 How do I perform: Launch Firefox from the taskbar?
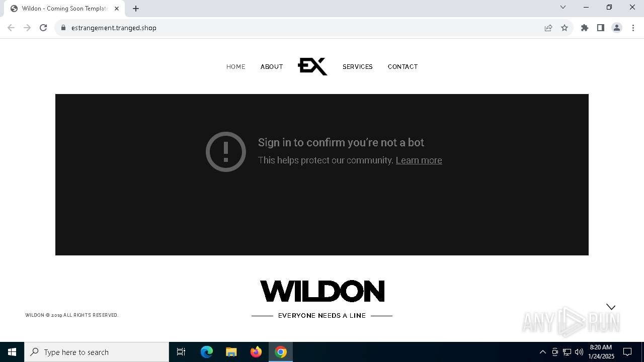coord(256,352)
